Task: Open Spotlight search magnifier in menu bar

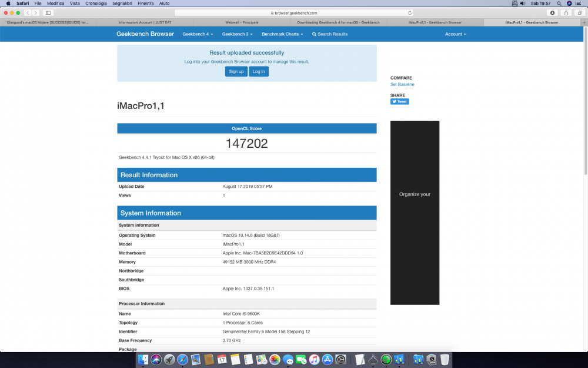Action: pyautogui.click(x=559, y=4)
